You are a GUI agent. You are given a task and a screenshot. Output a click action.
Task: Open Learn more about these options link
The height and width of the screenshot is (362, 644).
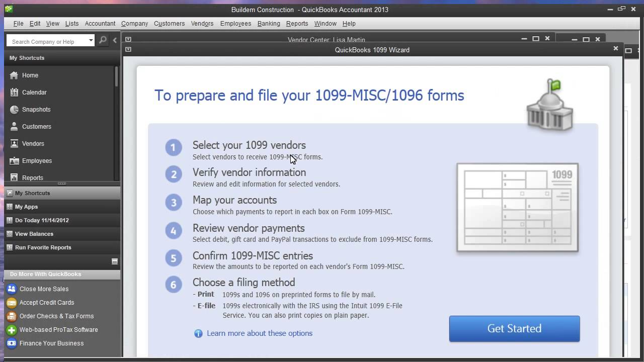pyautogui.click(x=260, y=333)
